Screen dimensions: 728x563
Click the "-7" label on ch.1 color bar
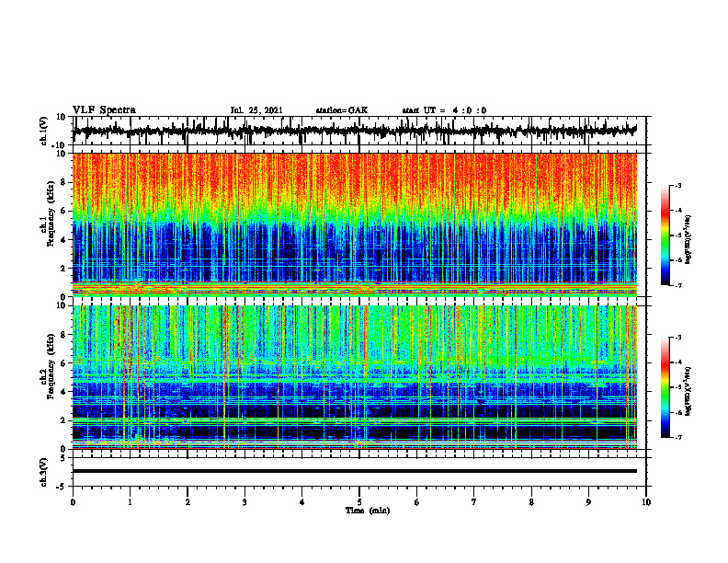tap(678, 285)
